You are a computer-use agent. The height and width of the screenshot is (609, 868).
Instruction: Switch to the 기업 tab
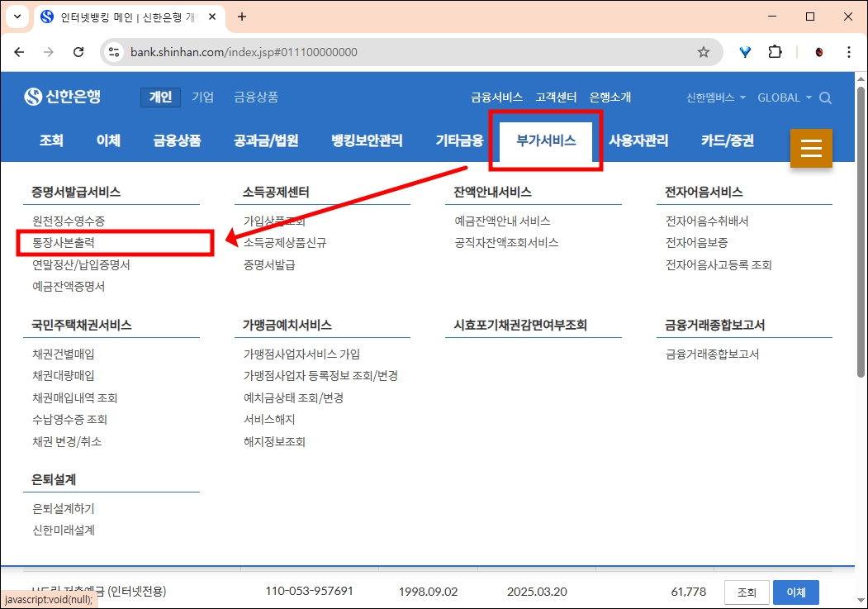click(203, 97)
